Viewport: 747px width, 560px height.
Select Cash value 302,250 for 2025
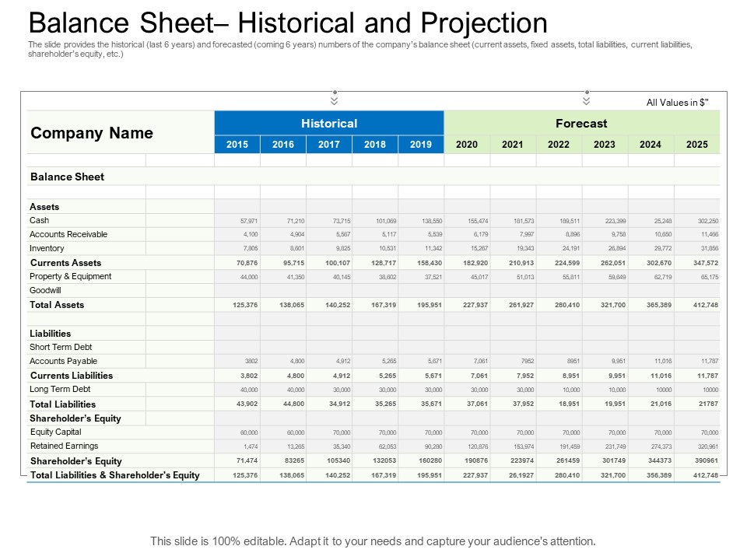[708, 221]
